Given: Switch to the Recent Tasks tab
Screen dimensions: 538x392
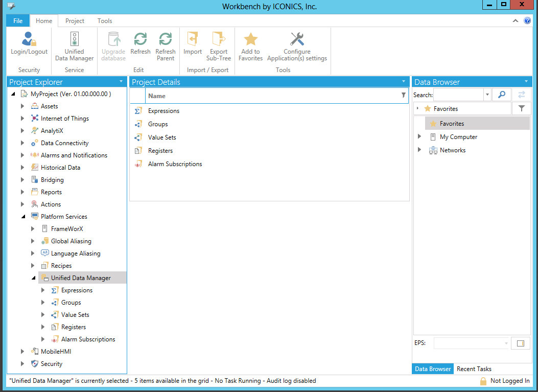Looking at the screenshot, I should coord(474,369).
